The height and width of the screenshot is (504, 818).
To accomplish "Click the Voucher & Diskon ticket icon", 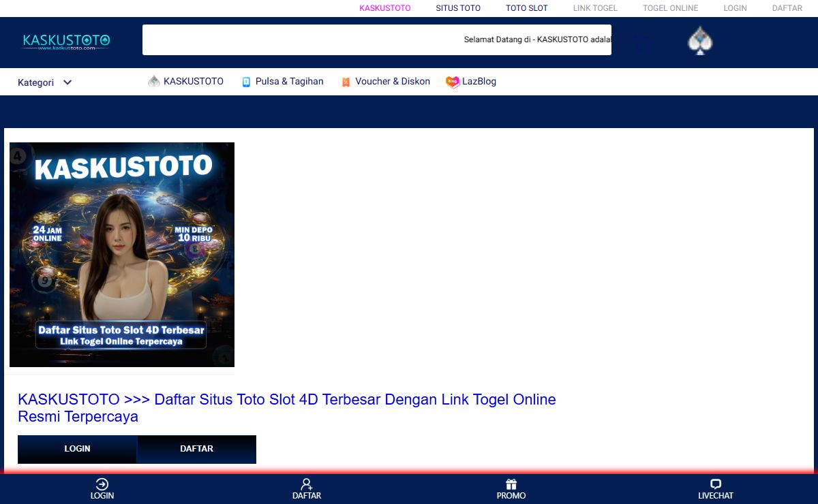I will 346,82.
